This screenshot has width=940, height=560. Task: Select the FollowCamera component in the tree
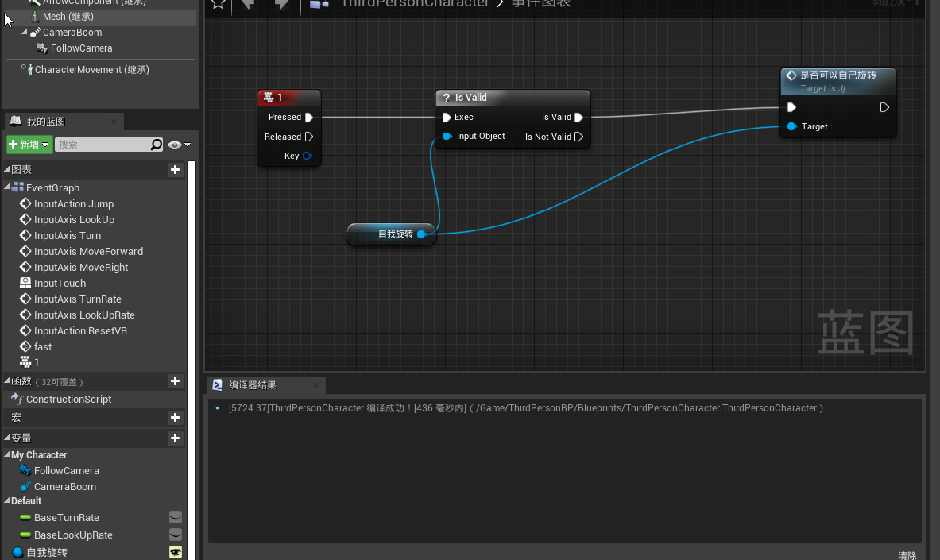tap(81, 48)
